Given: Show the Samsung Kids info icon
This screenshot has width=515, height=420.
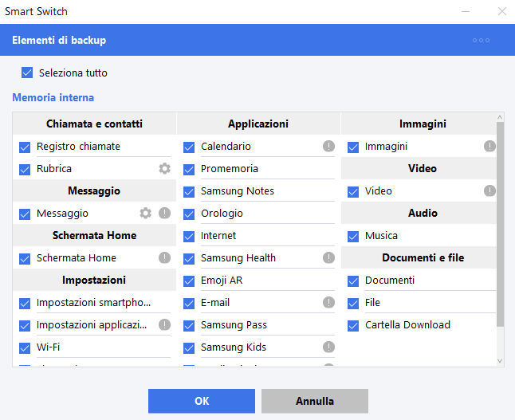Looking at the screenshot, I should tap(328, 347).
